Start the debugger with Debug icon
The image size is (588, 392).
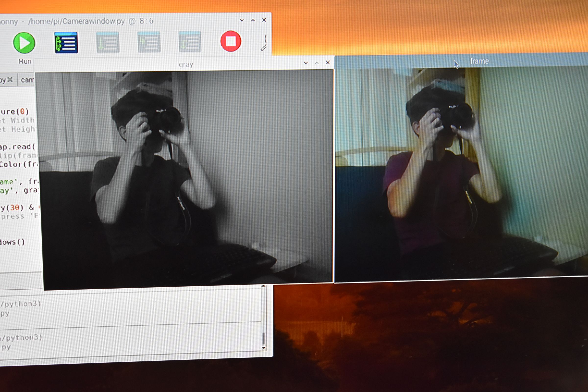pos(66,42)
